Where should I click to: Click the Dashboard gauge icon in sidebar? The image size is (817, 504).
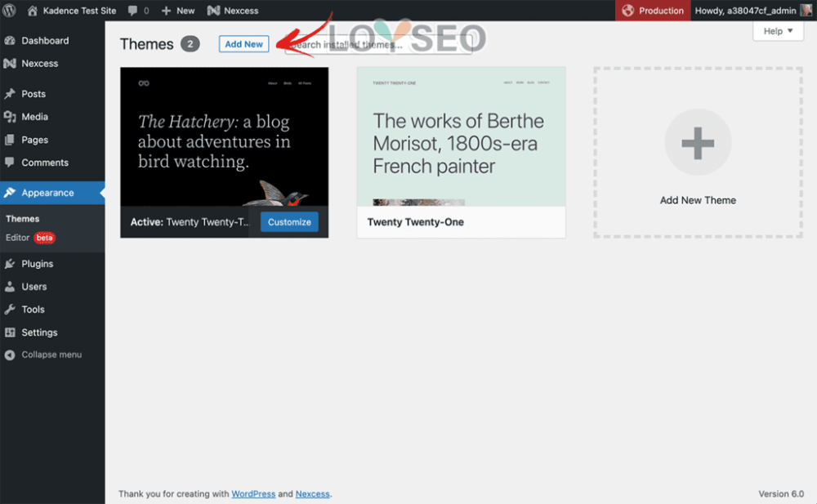point(10,41)
